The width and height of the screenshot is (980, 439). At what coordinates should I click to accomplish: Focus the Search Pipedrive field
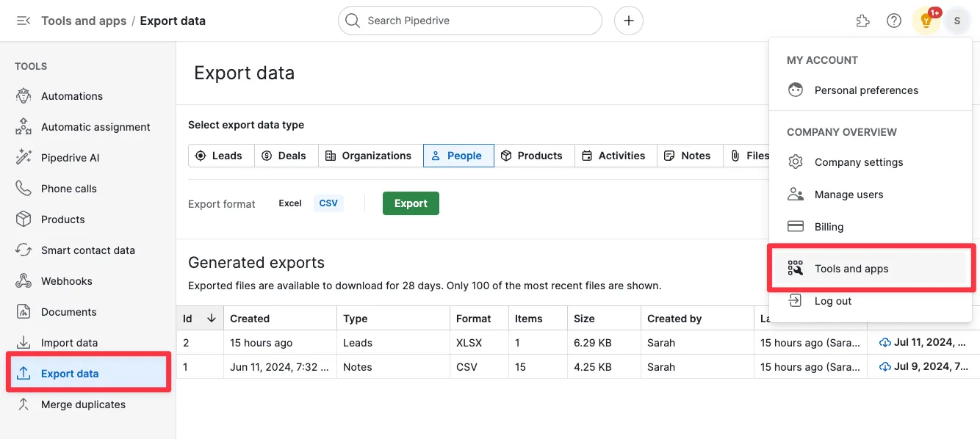click(470, 21)
